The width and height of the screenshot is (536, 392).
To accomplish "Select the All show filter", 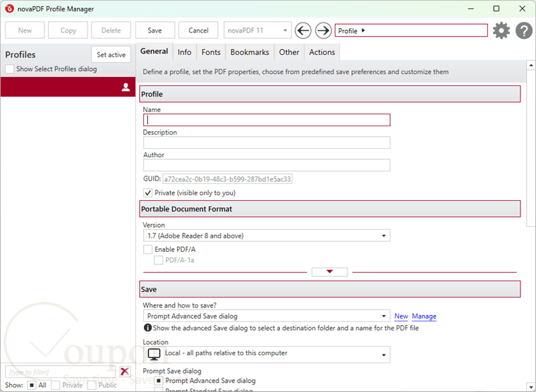I will point(32,385).
